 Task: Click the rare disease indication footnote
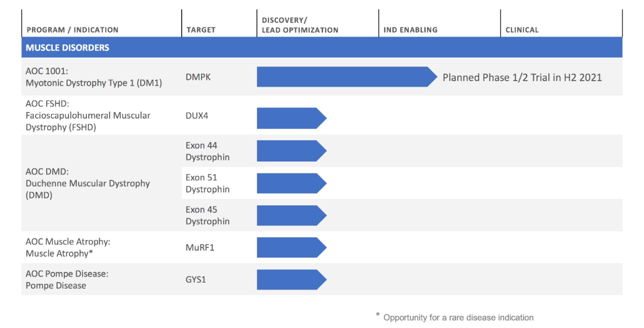458,318
